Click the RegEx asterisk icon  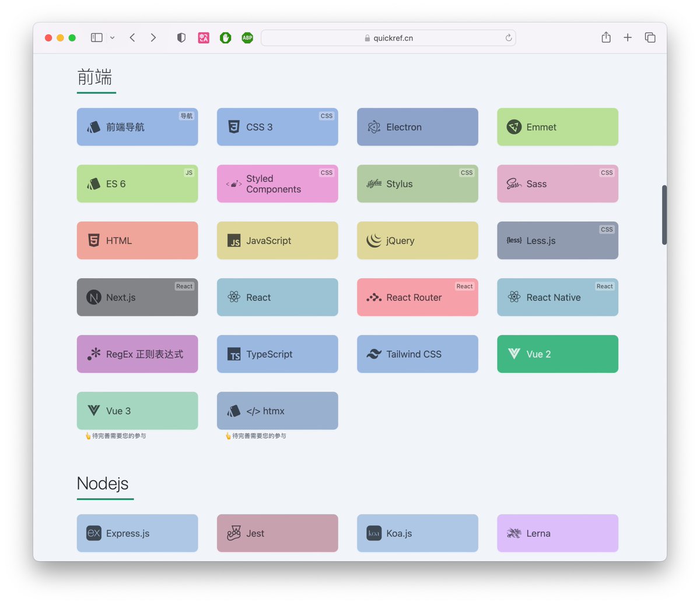[x=94, y=354]
